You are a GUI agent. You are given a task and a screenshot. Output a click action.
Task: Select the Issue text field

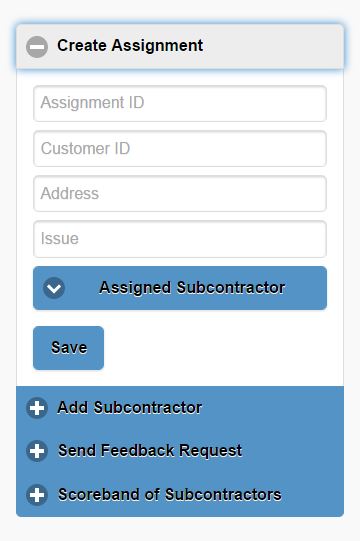[x=180, y=239]
